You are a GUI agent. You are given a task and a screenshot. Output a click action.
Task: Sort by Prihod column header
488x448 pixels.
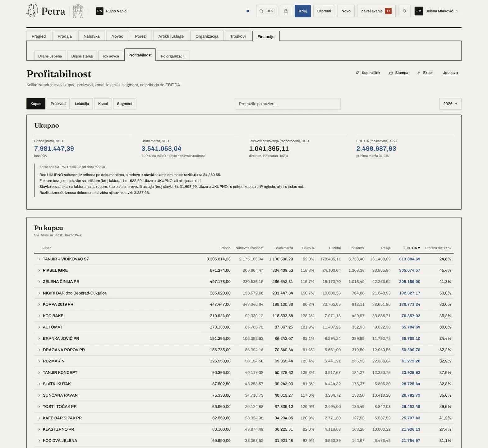point(226,248)
